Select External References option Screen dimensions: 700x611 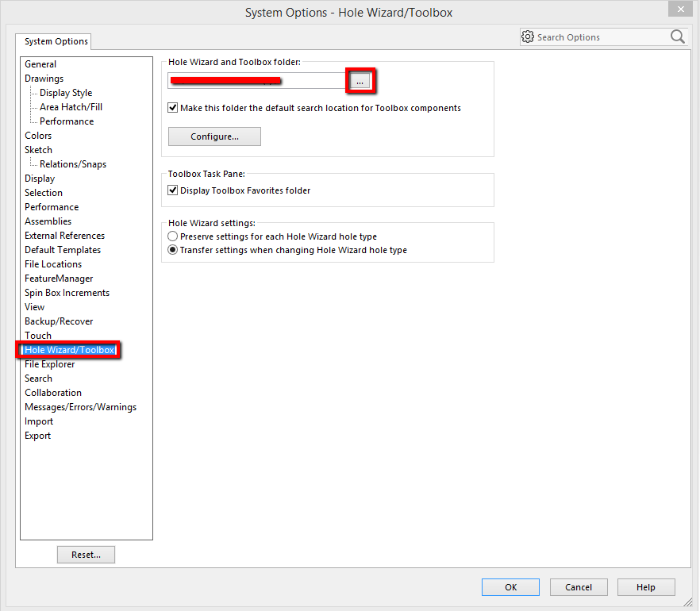pyautogui.click(x=65, y=236)
